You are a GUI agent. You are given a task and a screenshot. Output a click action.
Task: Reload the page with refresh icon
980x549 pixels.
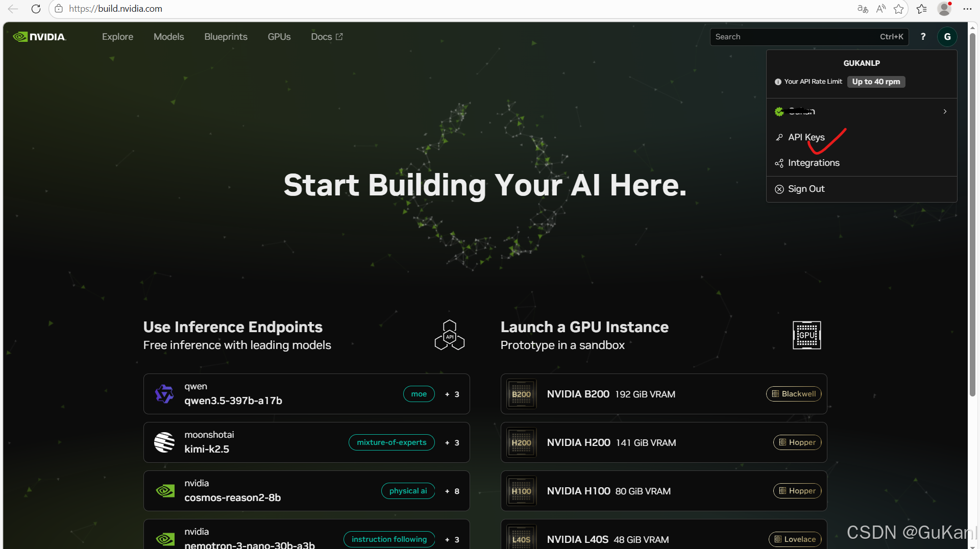tap(36, 9)
